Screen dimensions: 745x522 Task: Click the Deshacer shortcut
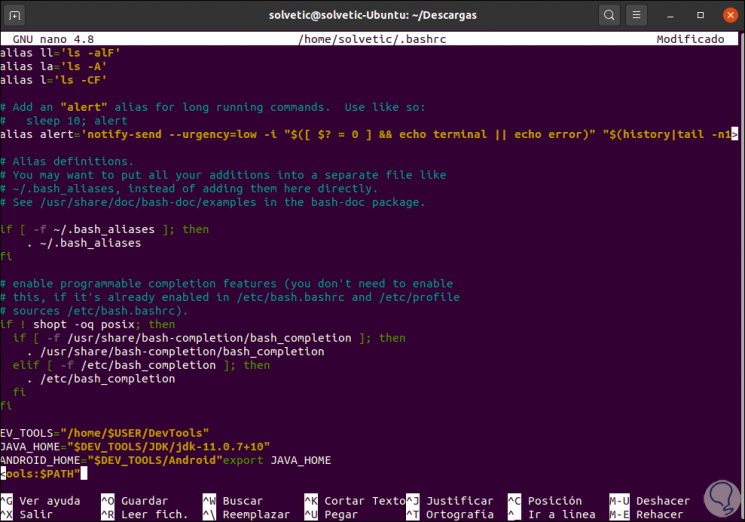point(649,501)
